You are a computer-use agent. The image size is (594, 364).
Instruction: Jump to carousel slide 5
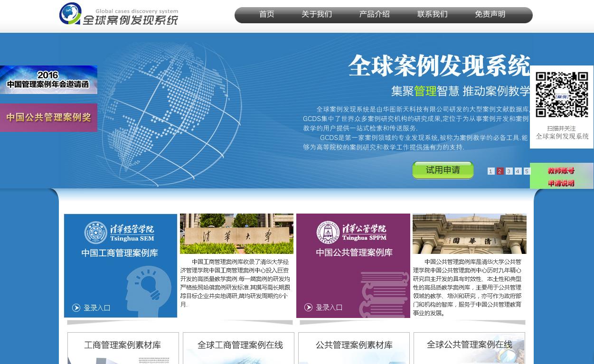(x=527, y=171)
